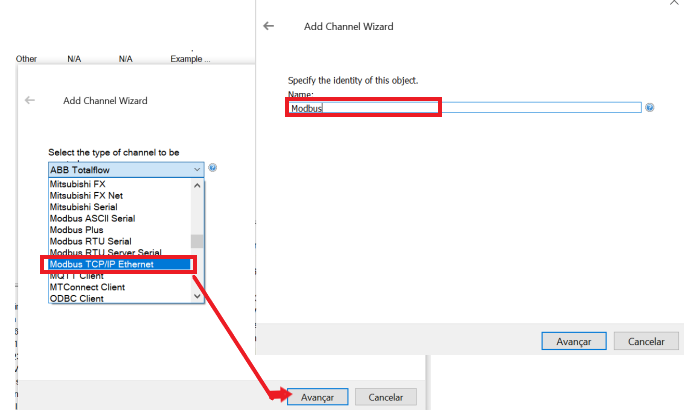Go back in the left Add Channel Wizard

pos(30,100)
